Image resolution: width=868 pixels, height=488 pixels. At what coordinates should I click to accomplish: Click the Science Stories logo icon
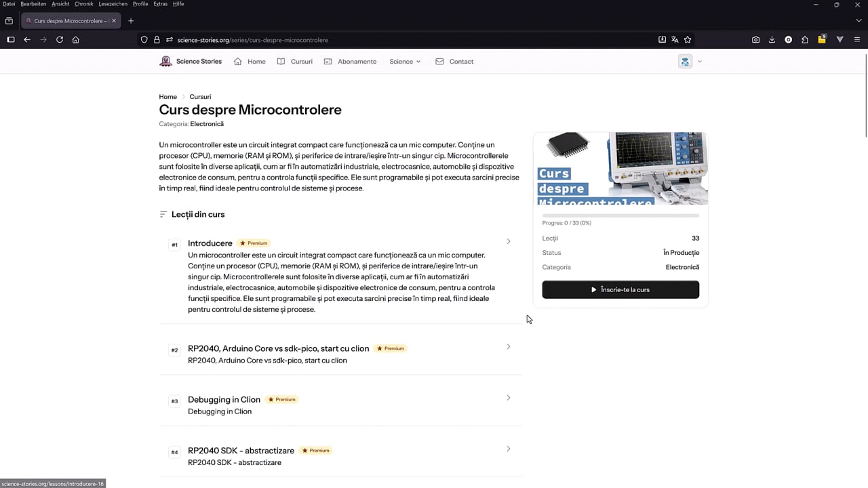(165, 62)
